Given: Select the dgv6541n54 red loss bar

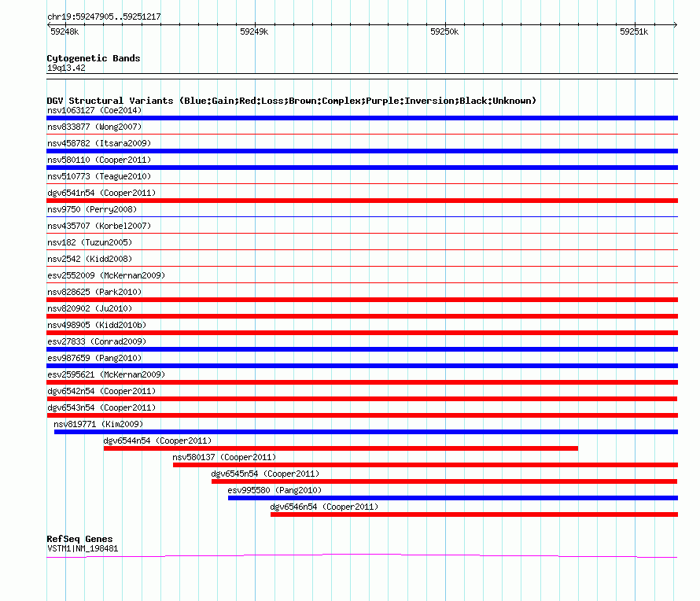Looking at the screenshot, I should [362, 201].
